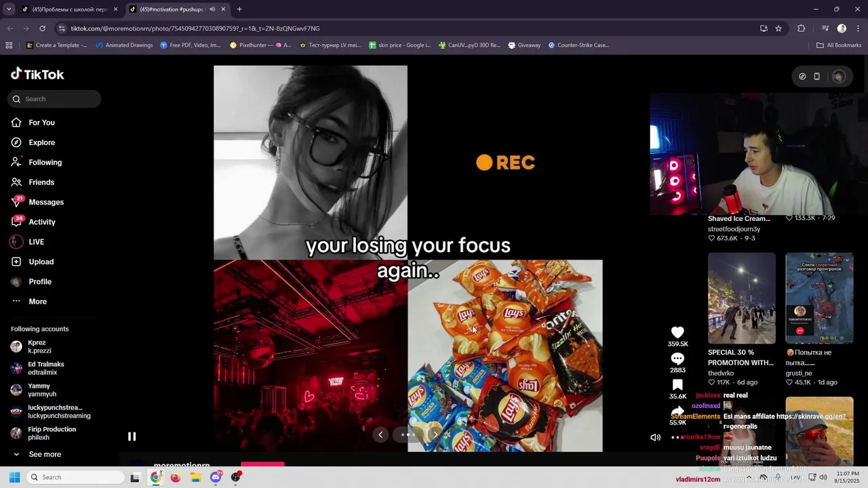Screen dimensions: 868x488
Task: Click the browser back arrow
Action: 10,28
